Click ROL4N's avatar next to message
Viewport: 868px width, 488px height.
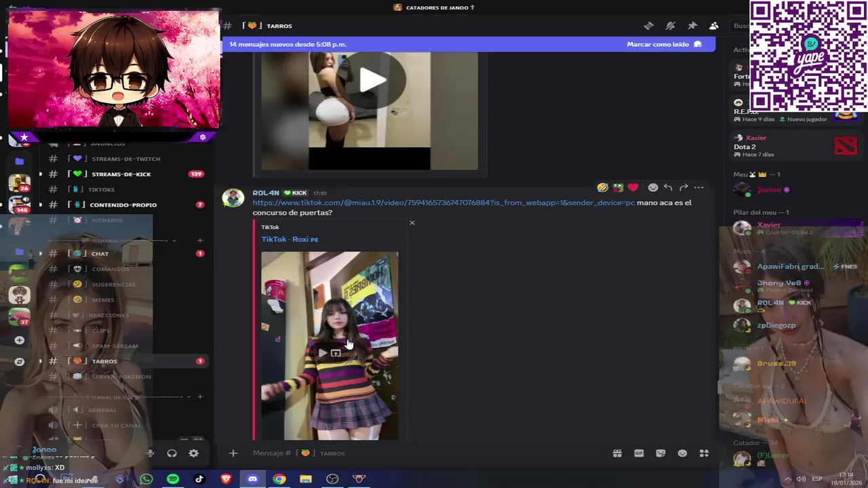(x=233, y=198)
